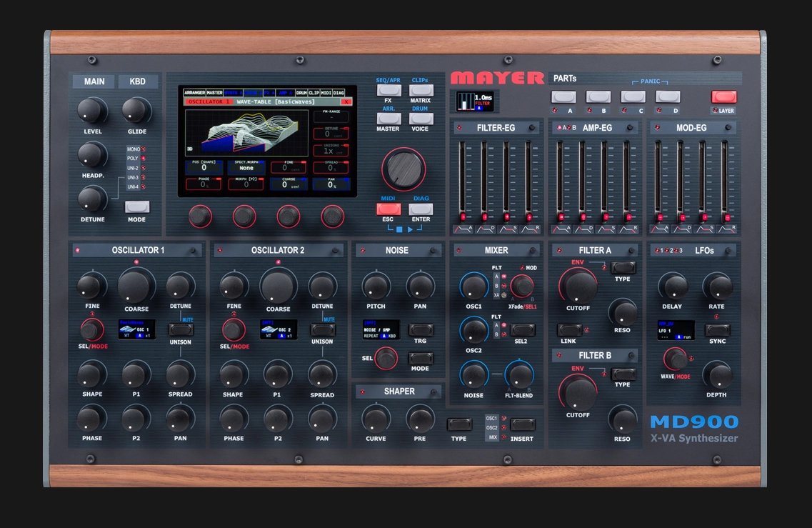Toggle the Noise TRG button
The image size is (812, 528).
(421, 329)
